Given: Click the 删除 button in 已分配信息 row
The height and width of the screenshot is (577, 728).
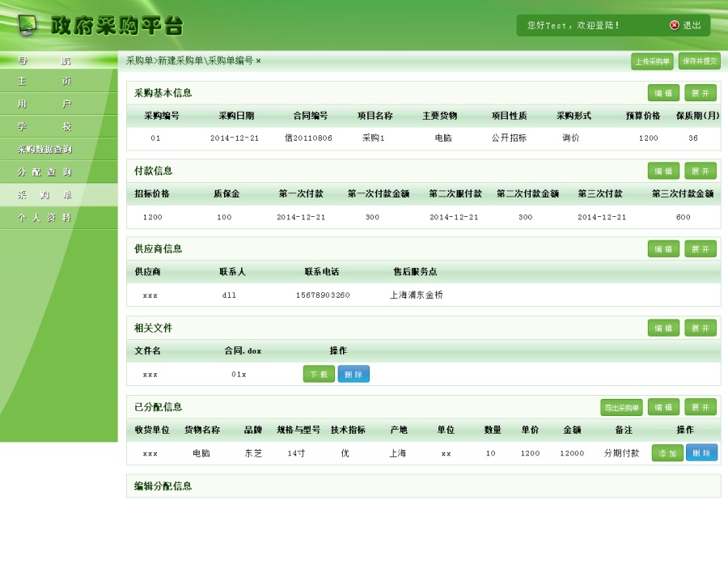Looking at the screenshot, I should [701, 453].
